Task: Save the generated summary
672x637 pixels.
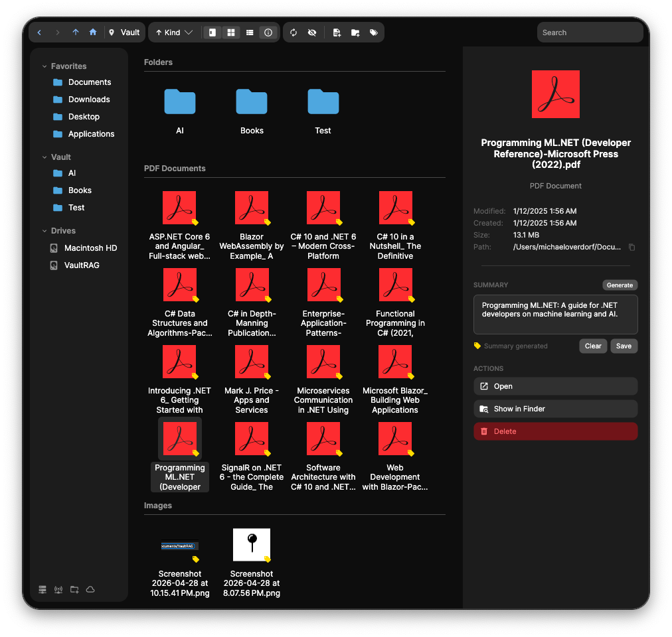Action: [624, 346]
